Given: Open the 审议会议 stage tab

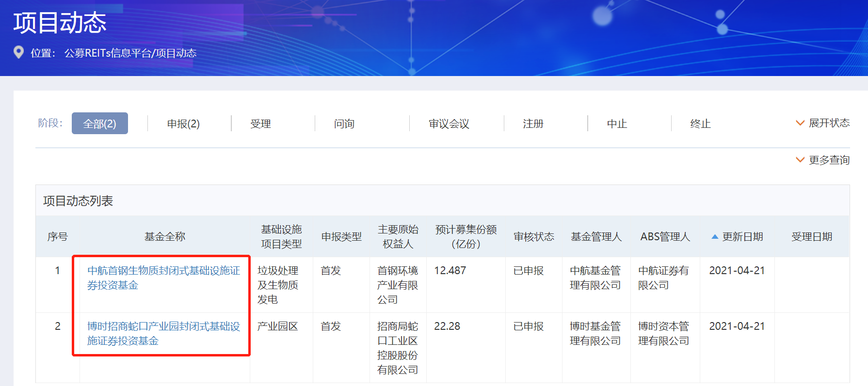Looking at the screenshot, I should (x=449, y=124).
